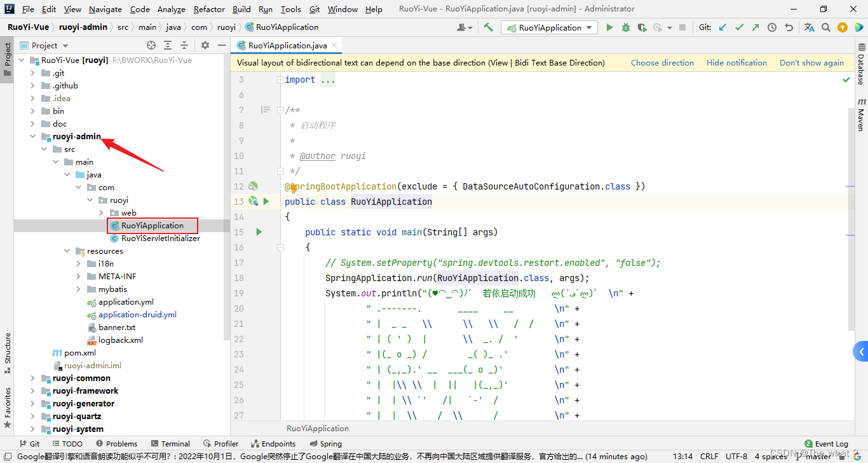This screenshot has height=463, width=868.
Task: Click Collapse All in Project panel
Action: coord(185,45)
